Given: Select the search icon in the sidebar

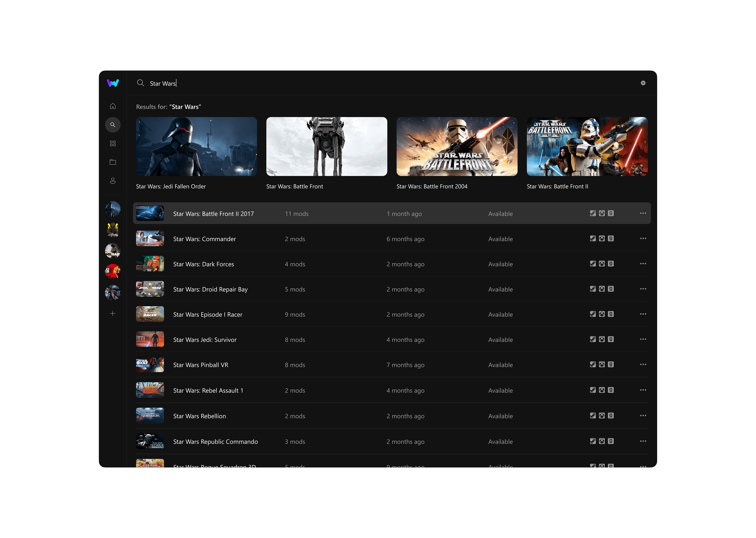Looking at the screenshot, I should tap(113, 125).
